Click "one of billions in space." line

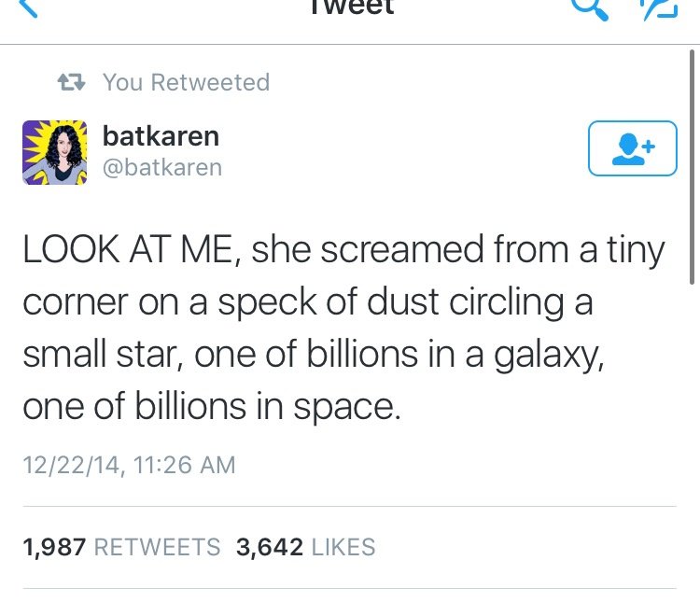pyautogui.click(x=211, y=408)
